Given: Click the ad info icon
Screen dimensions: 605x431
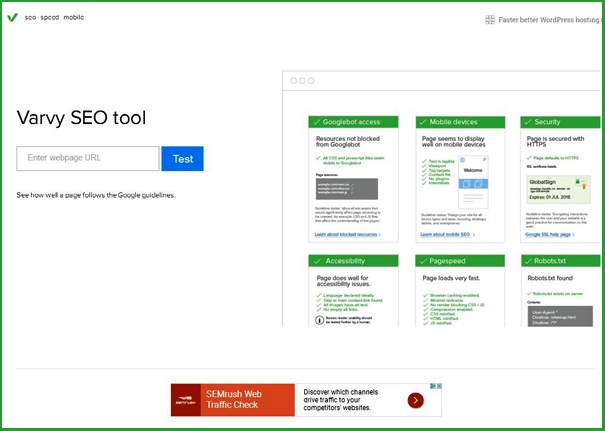Looking at the screenshot, I should (433, 386).
